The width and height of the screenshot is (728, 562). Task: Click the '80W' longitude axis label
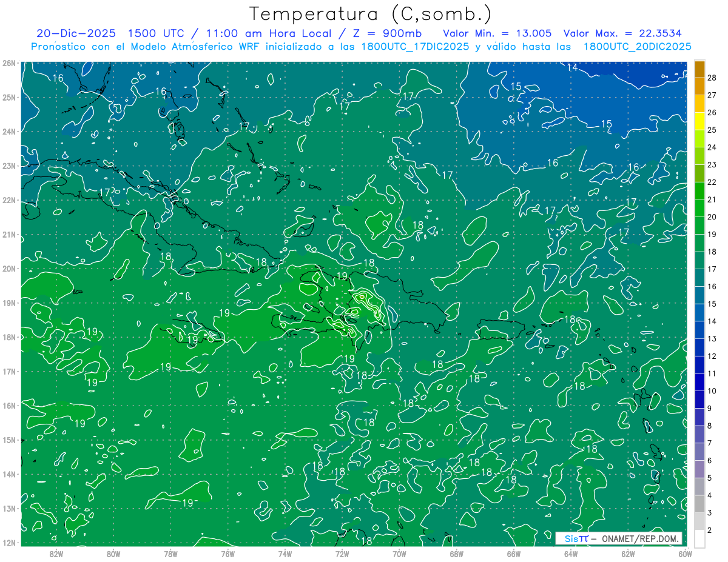pyautogui.click(x=113, y=554)
